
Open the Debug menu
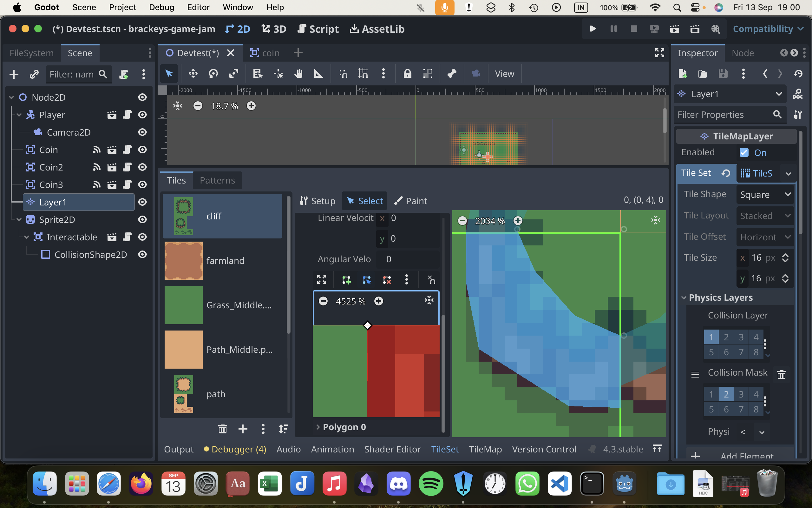coord(161,7)
